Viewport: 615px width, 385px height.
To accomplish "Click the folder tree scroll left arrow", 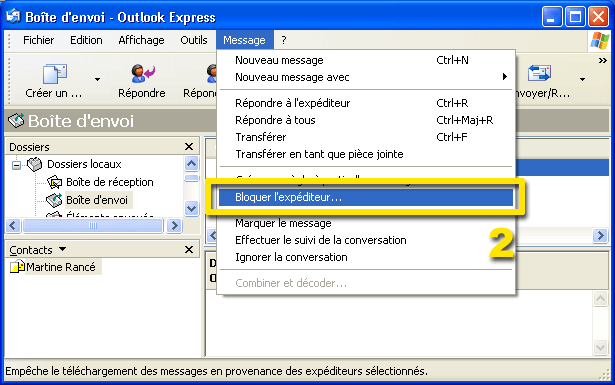I will 13,225.
